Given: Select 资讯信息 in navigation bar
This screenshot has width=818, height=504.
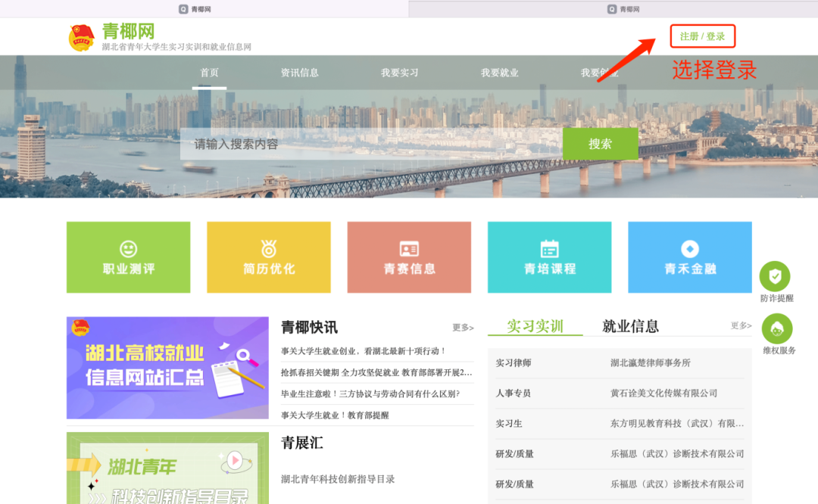Looking at the screenshot, I should pos(299,73).
